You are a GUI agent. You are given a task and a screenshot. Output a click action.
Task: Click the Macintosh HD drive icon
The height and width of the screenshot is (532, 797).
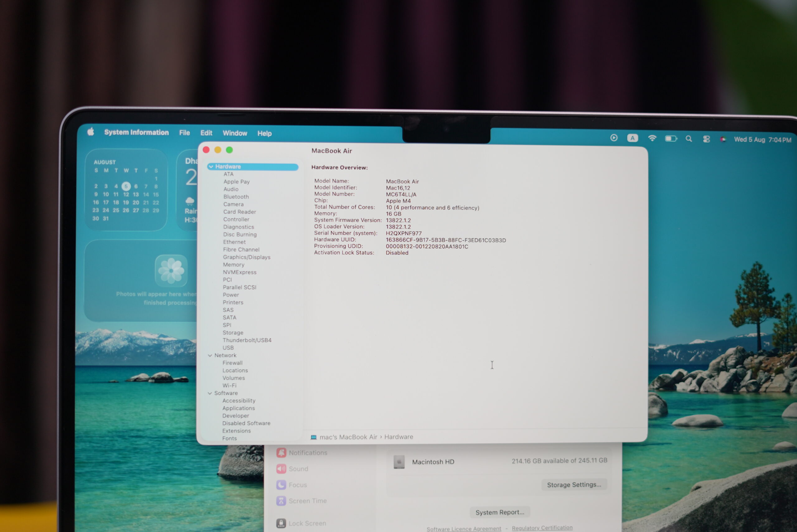point(399,462)
